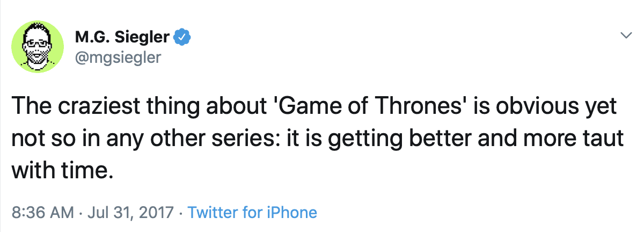Click the 8:36 AM timestamp

[x=42, y=213]
